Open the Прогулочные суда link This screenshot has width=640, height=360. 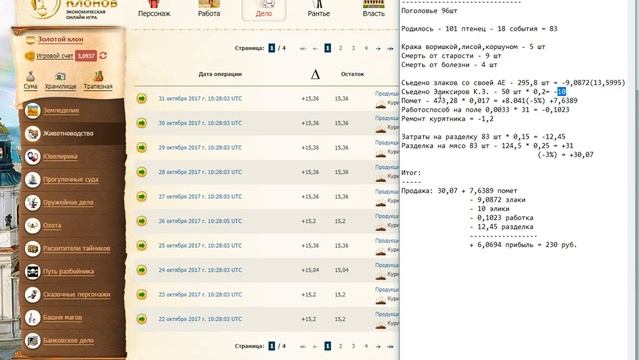(x=71, y=180)
